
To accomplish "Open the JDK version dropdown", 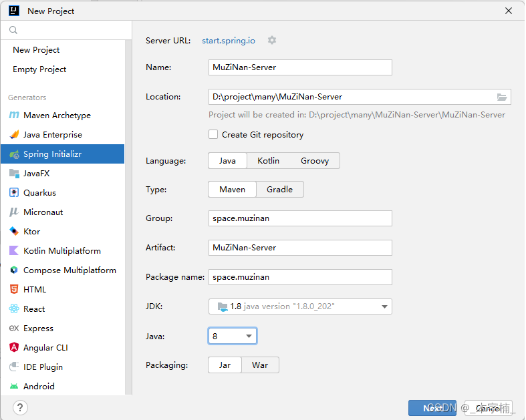I will tap(384, 307).
